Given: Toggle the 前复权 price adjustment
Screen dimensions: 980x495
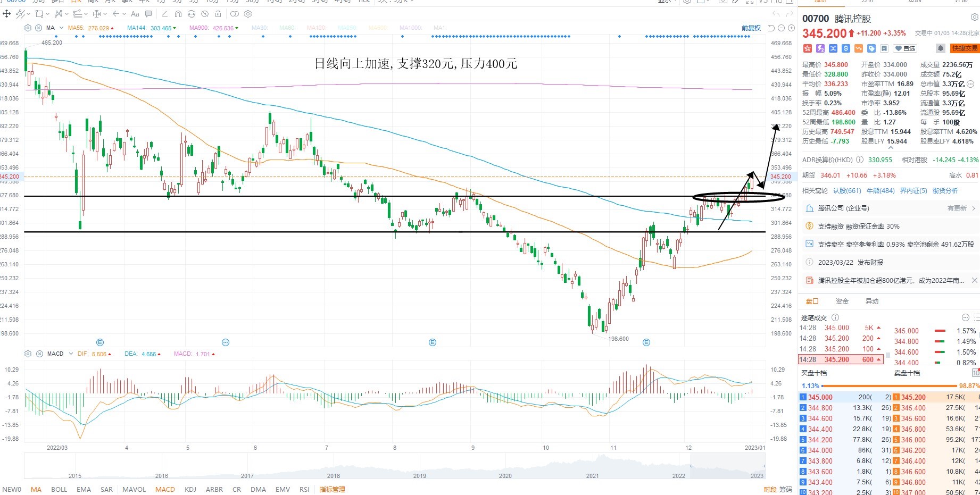Looking at the screenshot, I should click(x=751, y=28).
